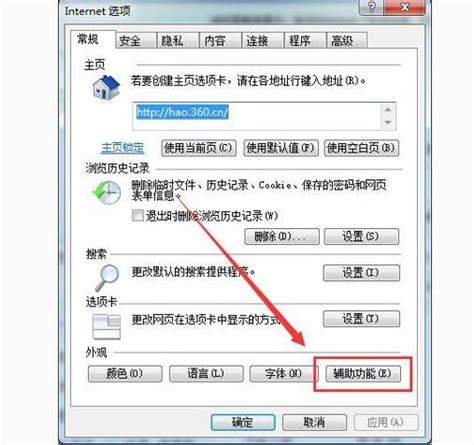Click the browsing history clock icon
This screenshot has width=474, height=445.
point(107,193)
